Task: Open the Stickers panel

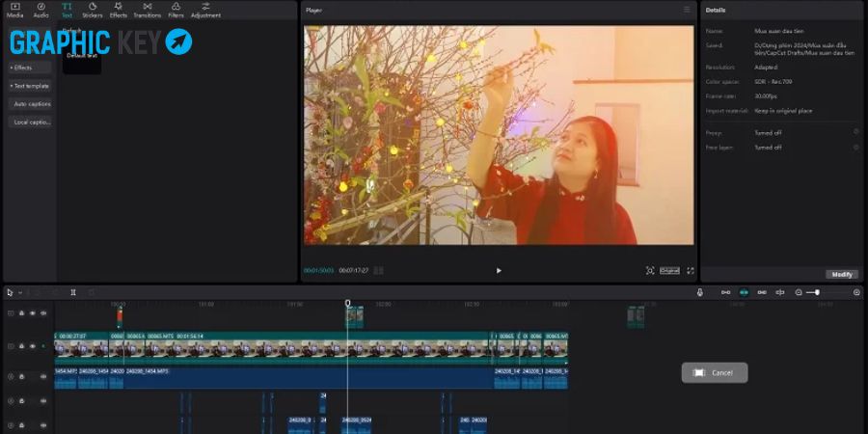Action: 93,10
